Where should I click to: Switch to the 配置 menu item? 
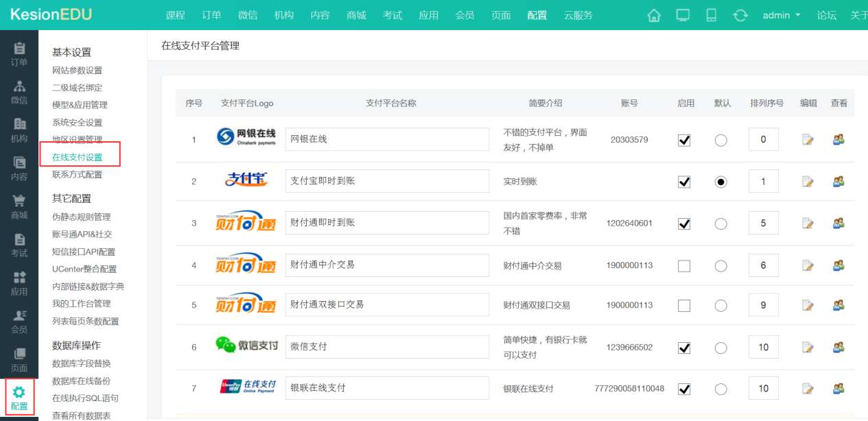(x=537, y=14)
